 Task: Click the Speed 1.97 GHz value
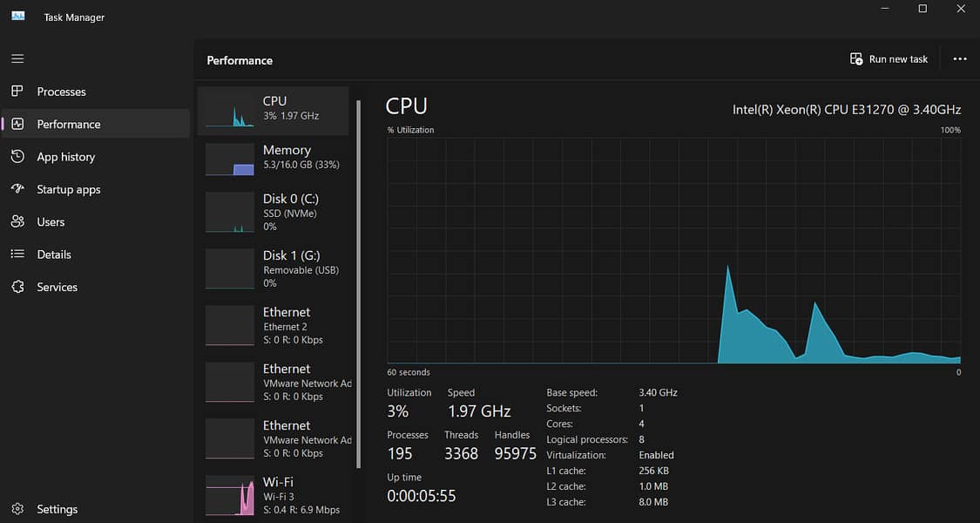479,411
